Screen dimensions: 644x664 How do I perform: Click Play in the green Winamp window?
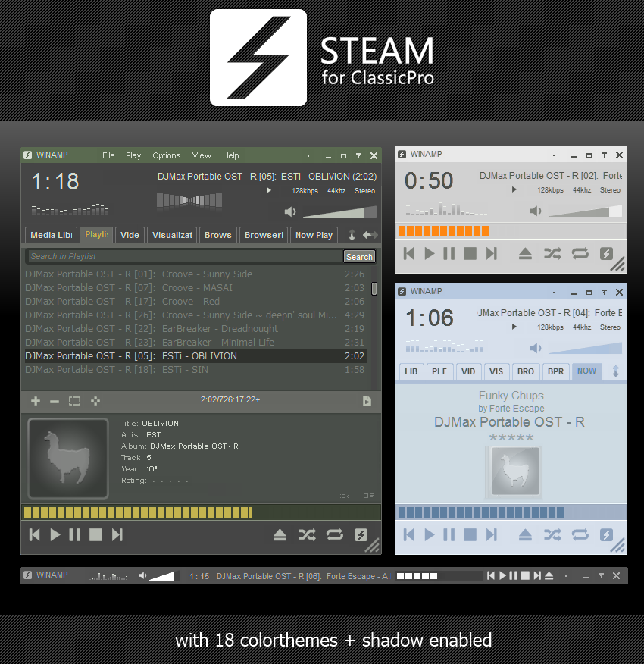click(55, 535)
